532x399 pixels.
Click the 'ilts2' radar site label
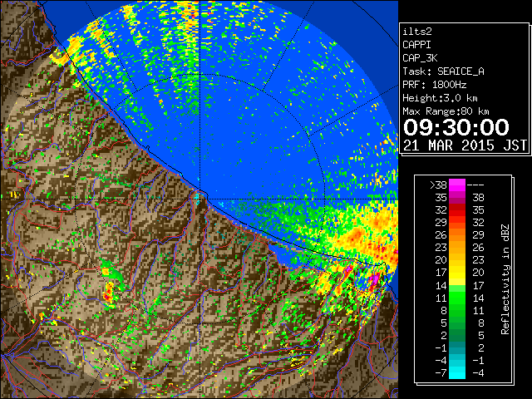(x=417, y=32)
